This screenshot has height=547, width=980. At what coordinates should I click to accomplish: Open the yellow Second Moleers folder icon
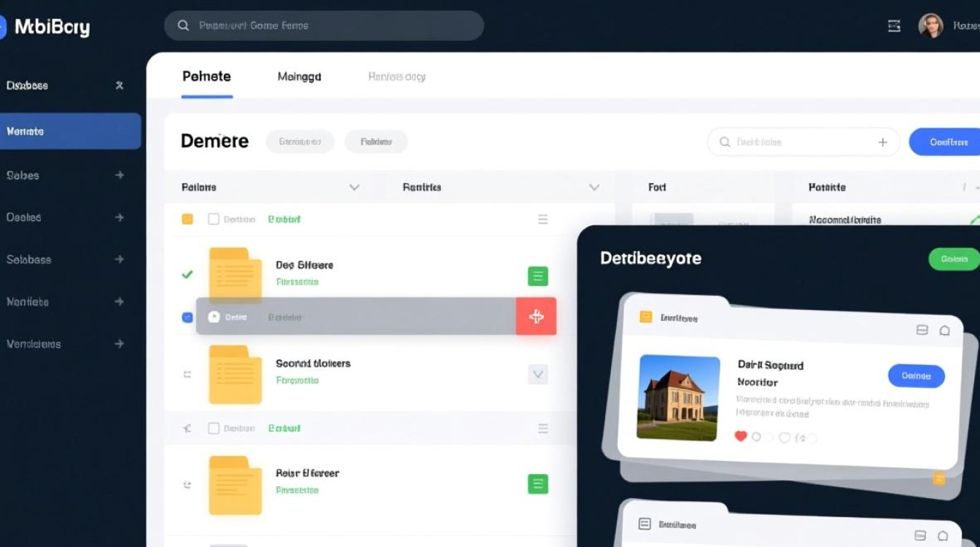[235, 374]
